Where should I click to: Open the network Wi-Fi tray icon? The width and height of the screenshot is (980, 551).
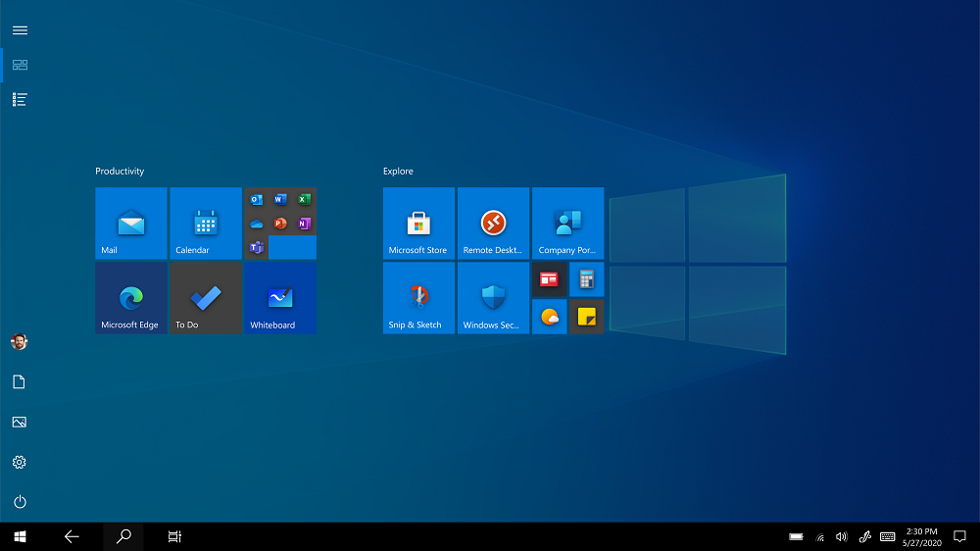(x=820, y=536)
